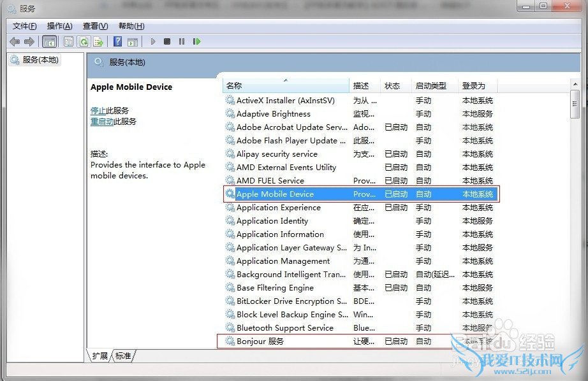The image size is (588, 381).
Task: Open the 文件(F) menu
Action: (x=24, y=26)
